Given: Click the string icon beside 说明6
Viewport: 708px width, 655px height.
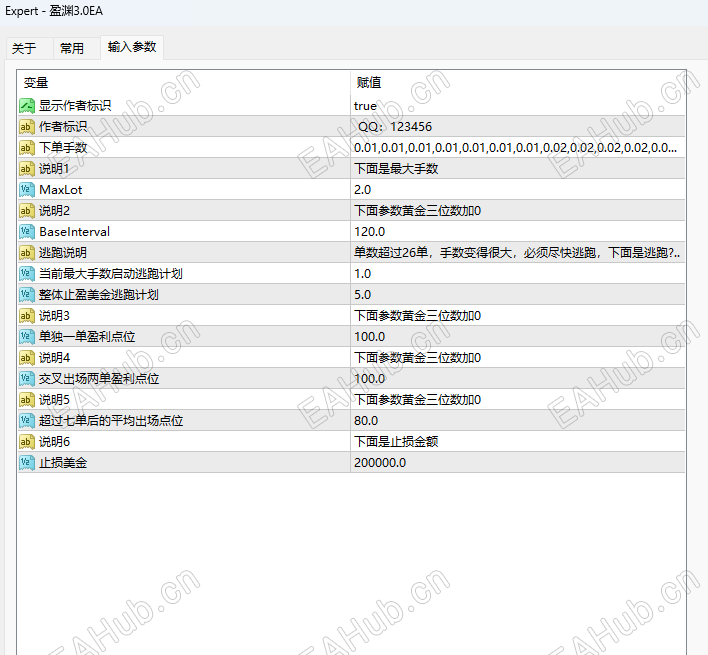Looking at the screenshot, I should coord(27,441).
